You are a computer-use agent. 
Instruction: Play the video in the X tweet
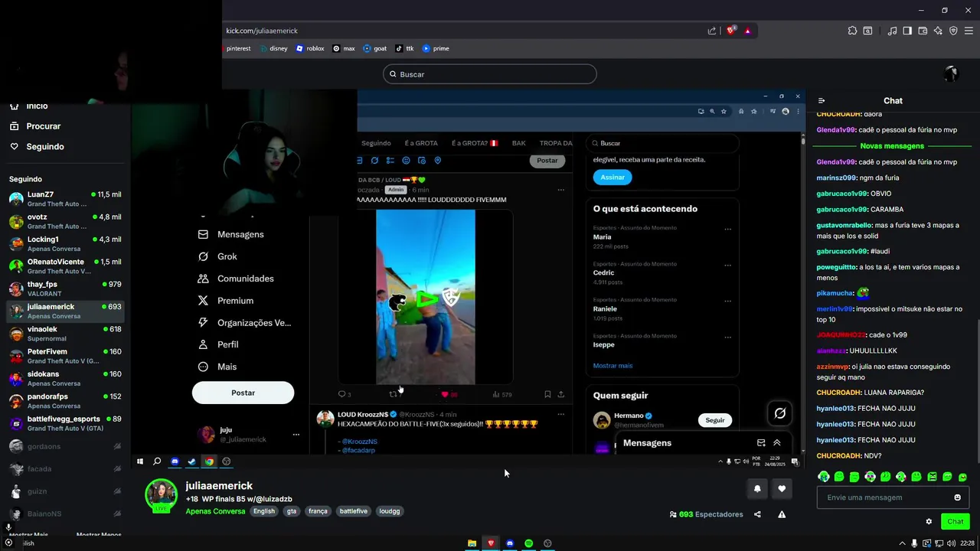(x=426, y=298)
